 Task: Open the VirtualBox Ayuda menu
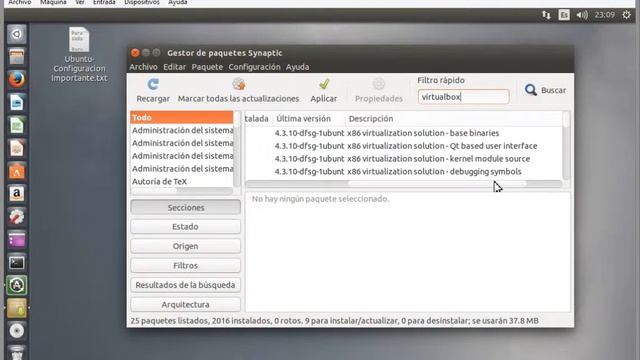[178, 2]
